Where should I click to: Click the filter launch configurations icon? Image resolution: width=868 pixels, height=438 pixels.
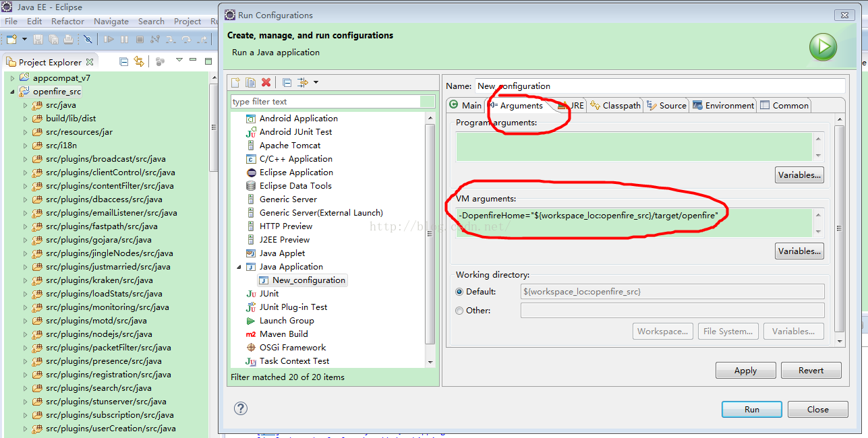[303, 82]
